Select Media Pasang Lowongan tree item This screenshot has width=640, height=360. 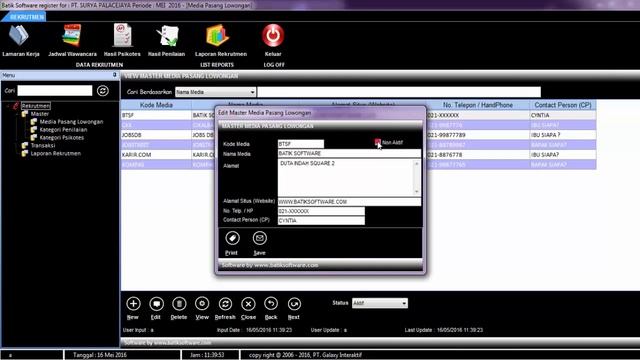click(71, 122)
